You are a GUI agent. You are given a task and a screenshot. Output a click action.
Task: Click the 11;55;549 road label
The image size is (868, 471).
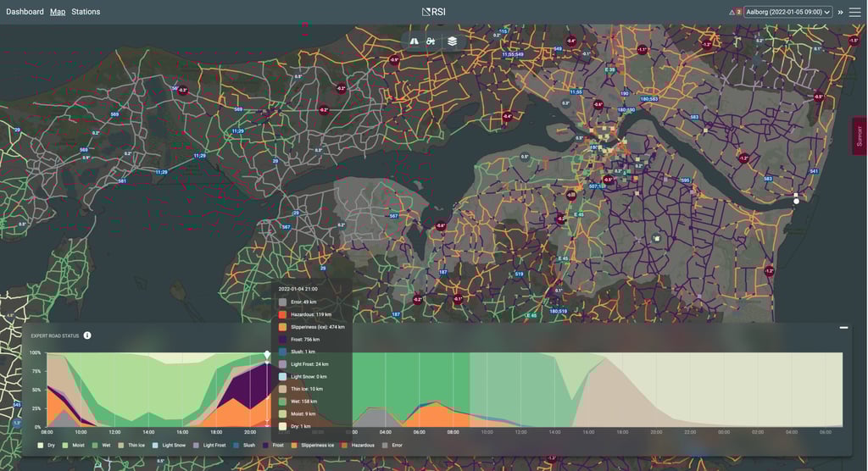pyautogui.click(x=513, y=54)
